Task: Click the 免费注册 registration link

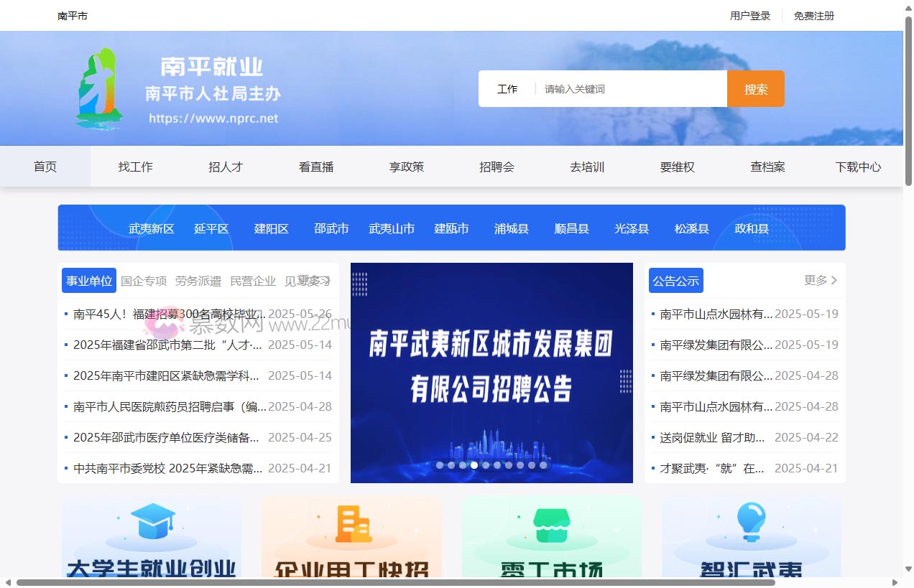Action: [x=813, y=15]
